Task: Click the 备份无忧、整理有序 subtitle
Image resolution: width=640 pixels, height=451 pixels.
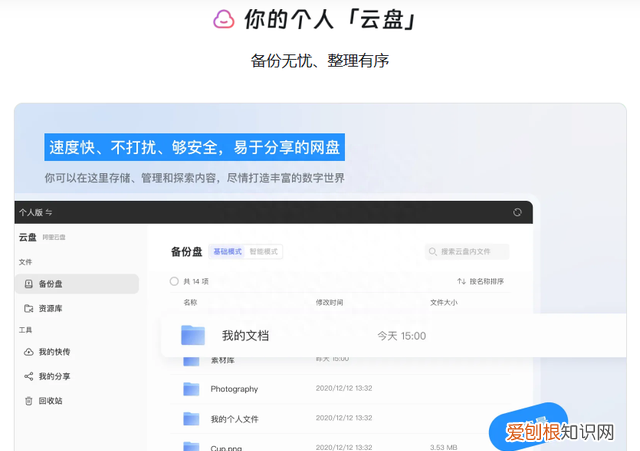Action: pos(320,61)
